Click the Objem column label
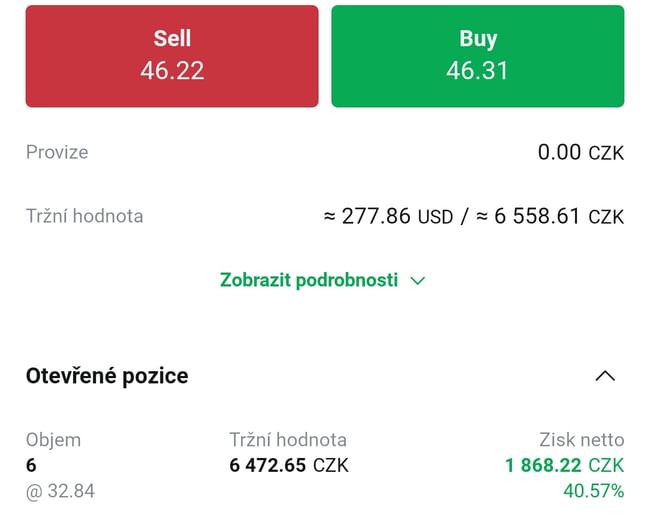This screenshot has height=526, width=650. click(53, 440)
